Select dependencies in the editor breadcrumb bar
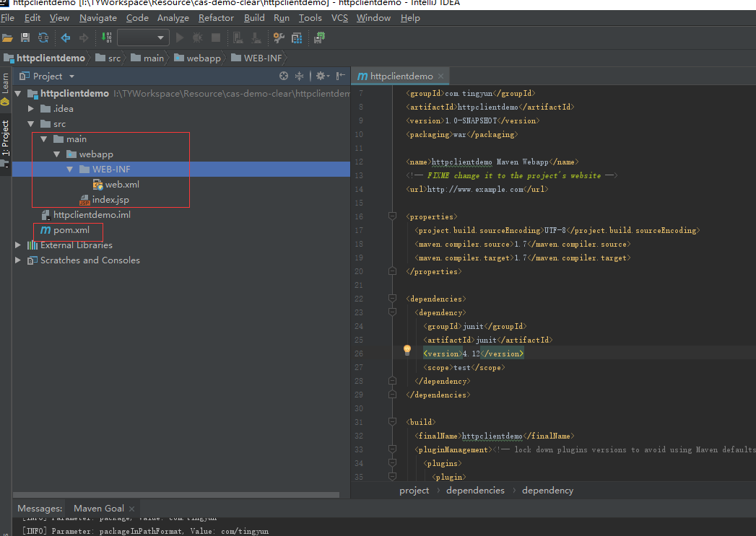 474,490
